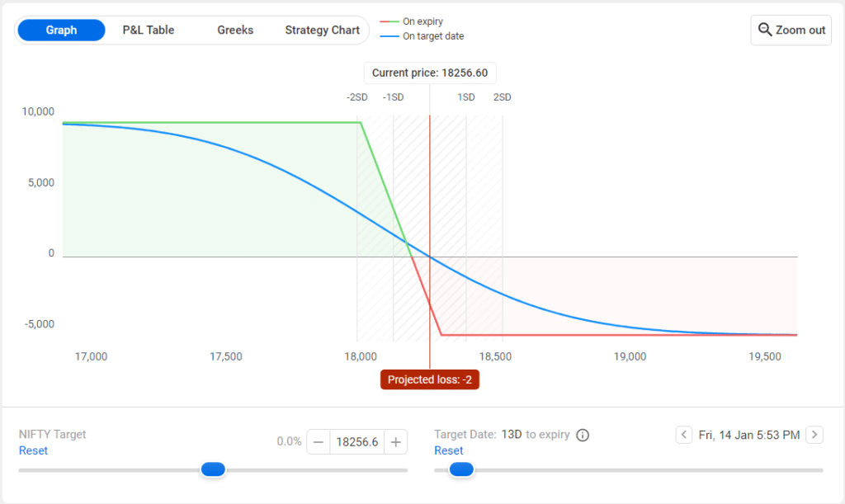Switch to the Strategy Chart tab
The height and width of the screenshot is (504, 845).
tap(322, 30)
